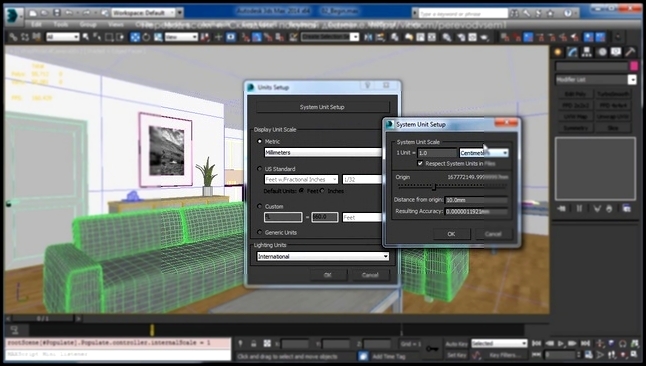The width and height of the screenshot is (646, 366).
Task: Click the Key Filters button
Action: click(505, 354)
